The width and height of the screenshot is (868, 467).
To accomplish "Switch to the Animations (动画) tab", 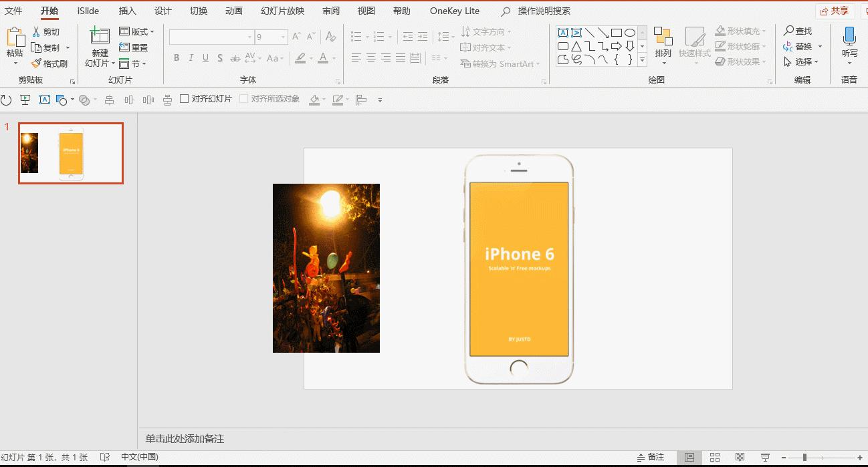I will (x=234, y=11).
